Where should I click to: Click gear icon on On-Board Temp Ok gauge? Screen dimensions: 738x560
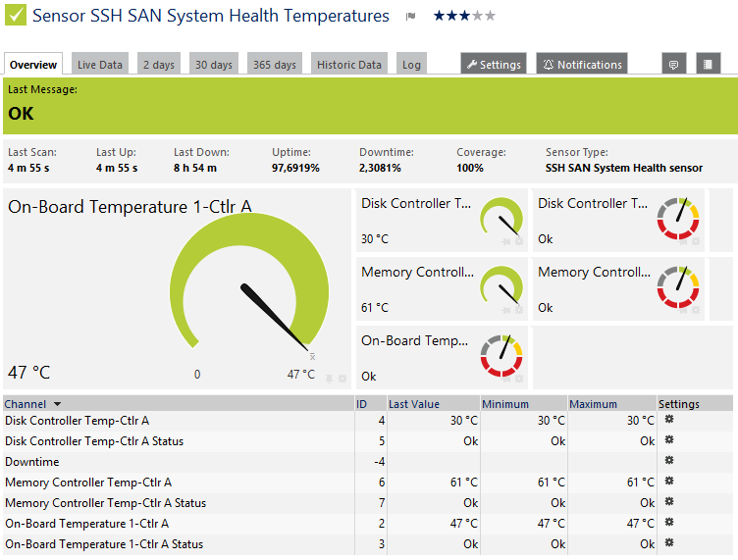coord(519,379)
